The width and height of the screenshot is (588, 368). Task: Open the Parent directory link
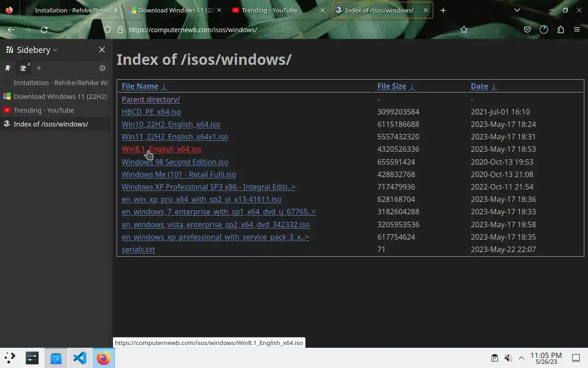coord(151,99)
